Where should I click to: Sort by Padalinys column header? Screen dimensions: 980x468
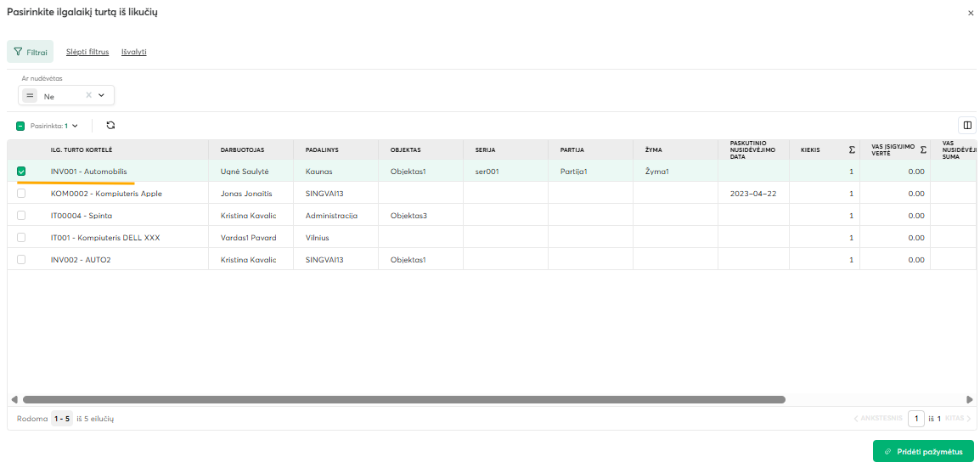[322, 150]
